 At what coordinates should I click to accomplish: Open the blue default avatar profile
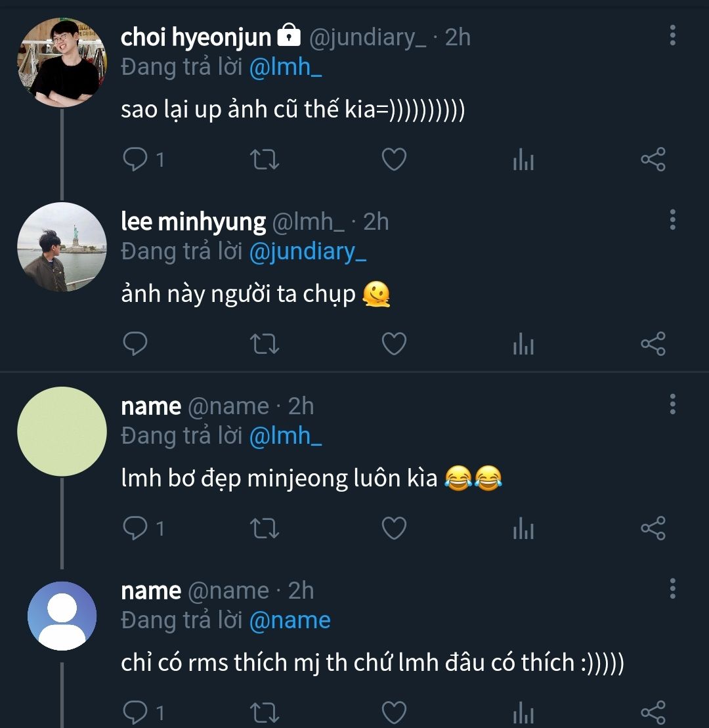pyautogui.click(x=62, y=616)
